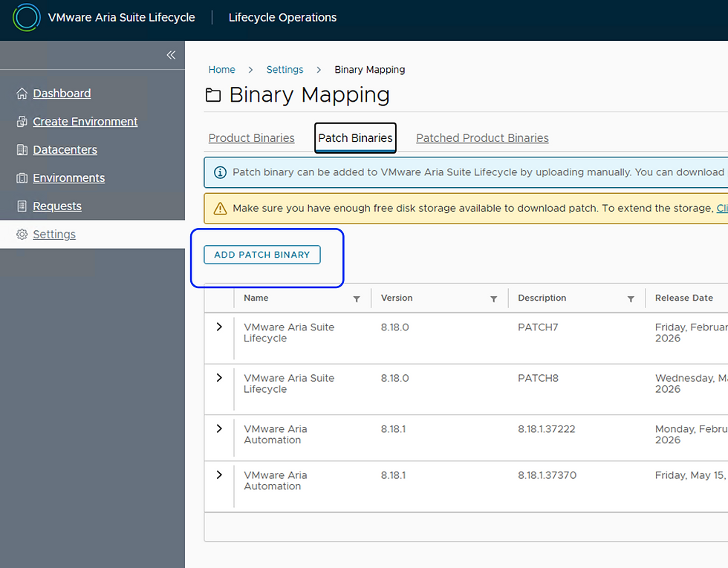The width and height of the screenshot is (728, 568).
Task: Sort by the Version column header
Action: pos(397,298)
